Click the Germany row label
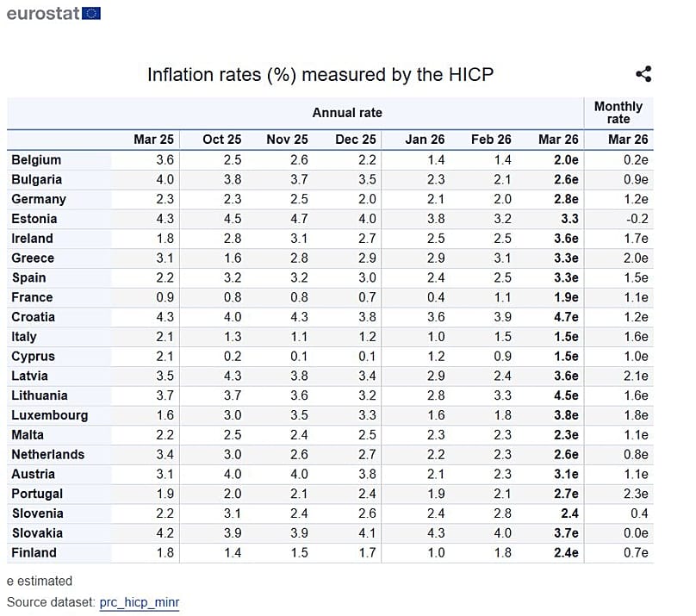Image resolution: width=696 pixels, height=616 pixels. click(39, 199)
